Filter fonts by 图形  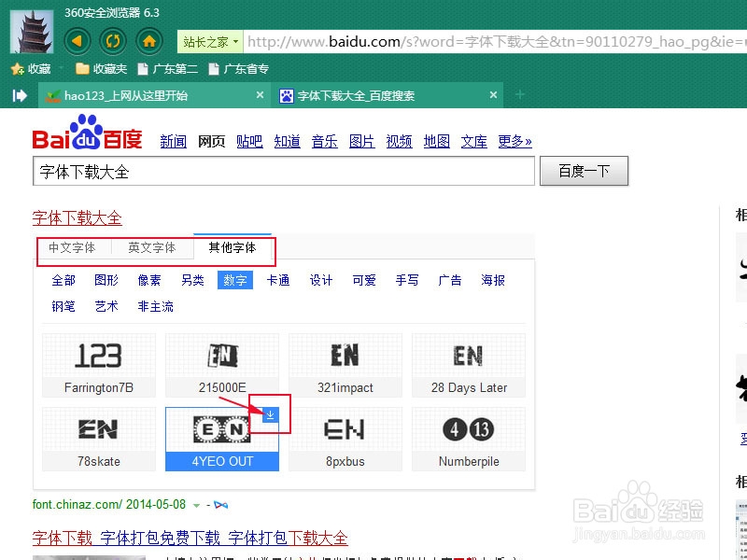tap(106, 280)
